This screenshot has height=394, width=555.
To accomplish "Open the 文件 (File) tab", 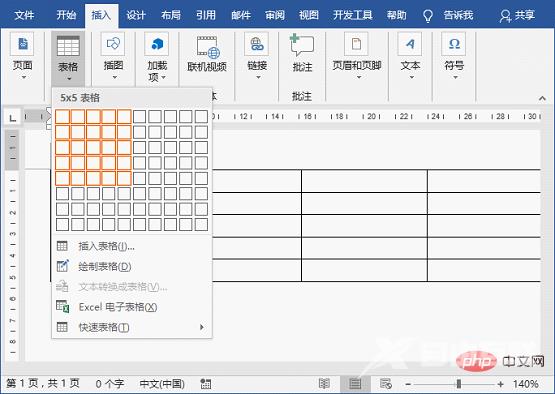I will pos(24,15).
